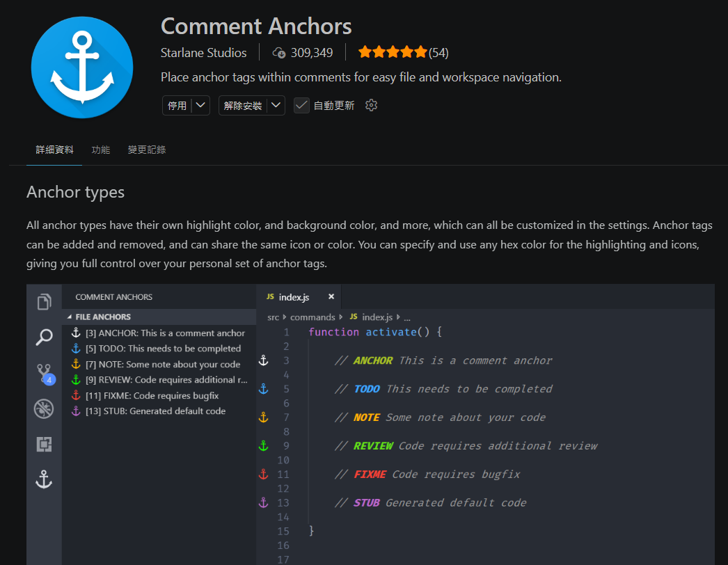Click the (54) ratings count

pos(438,53)
